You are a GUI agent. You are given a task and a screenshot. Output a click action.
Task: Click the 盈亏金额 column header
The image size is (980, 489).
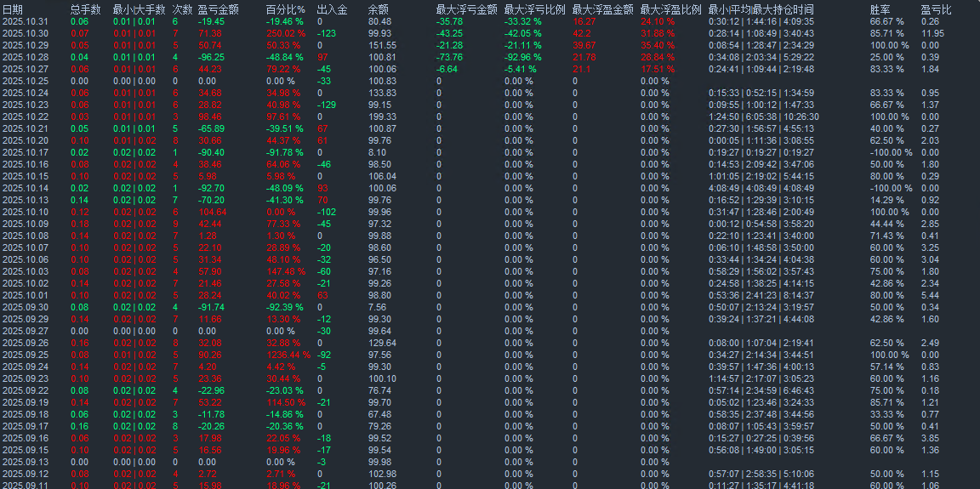coord(218,9)
